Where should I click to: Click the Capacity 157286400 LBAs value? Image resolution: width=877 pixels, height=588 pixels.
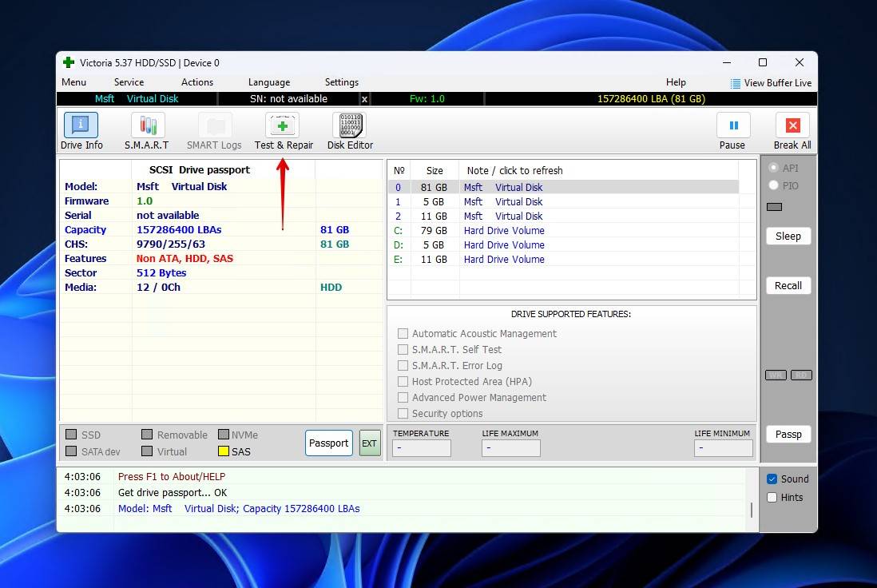(x=179, y=230)
